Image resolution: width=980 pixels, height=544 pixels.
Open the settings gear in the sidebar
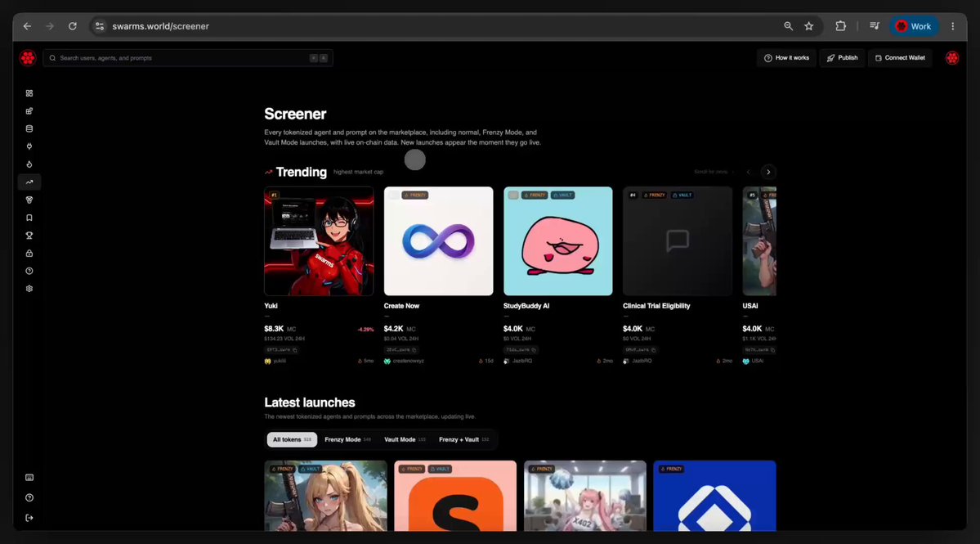(x=29, y=289)
